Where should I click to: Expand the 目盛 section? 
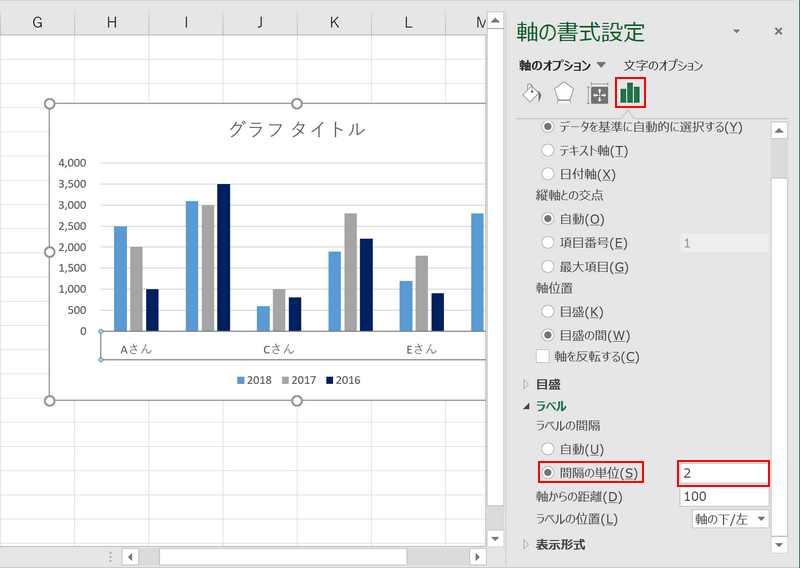(548, 383)
